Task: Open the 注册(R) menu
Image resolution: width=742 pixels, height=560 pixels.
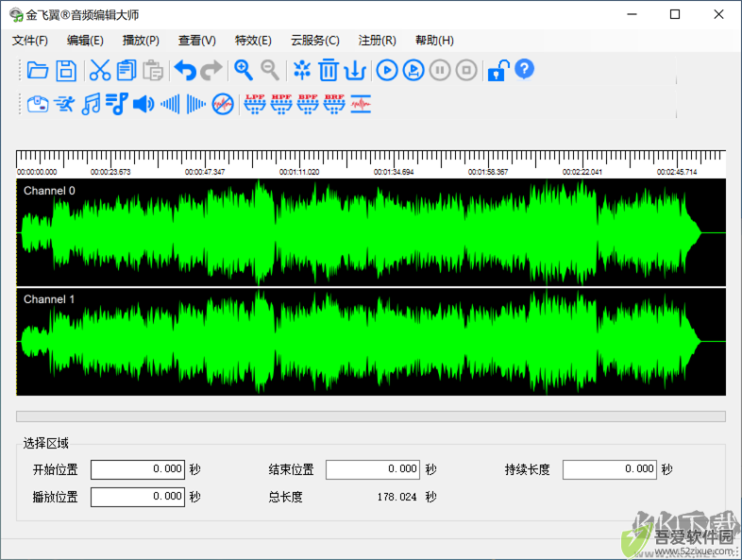Action: (378, 41)
